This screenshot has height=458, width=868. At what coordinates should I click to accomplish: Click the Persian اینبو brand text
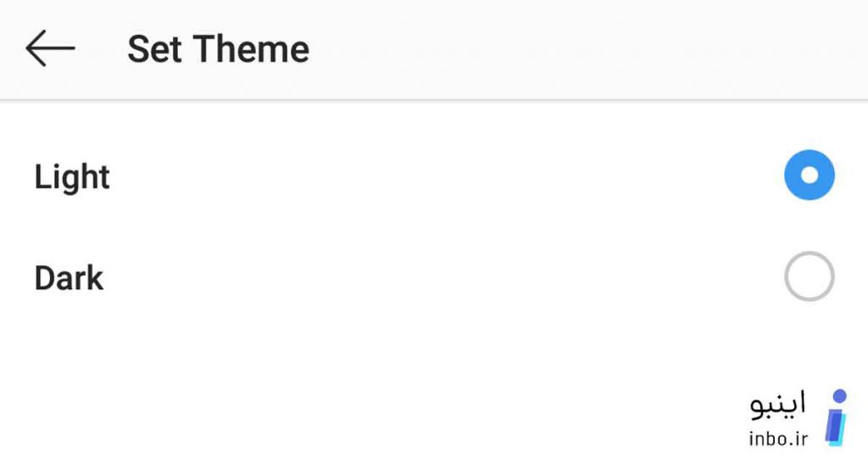778,405
